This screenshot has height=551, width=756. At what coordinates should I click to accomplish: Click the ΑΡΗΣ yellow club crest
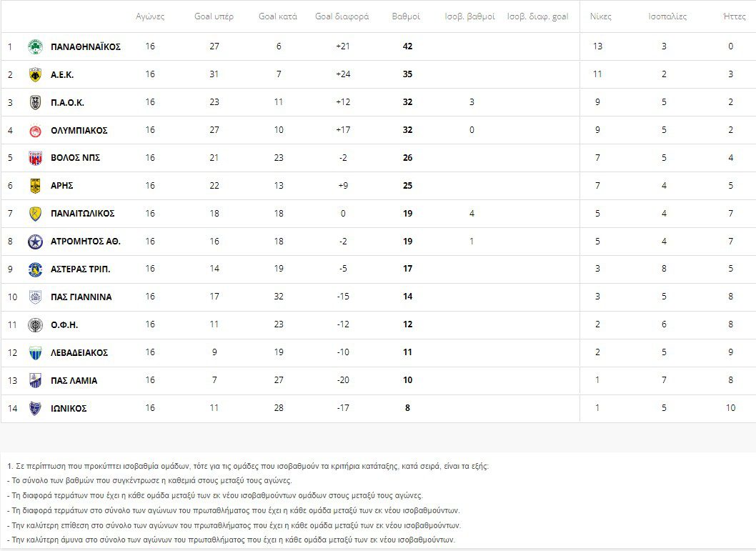[x=35, y=186]
